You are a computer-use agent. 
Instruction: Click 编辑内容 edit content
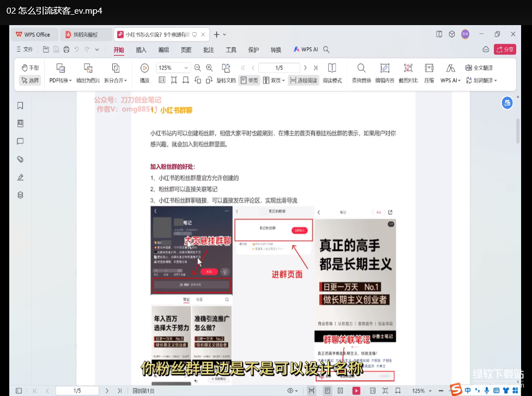tap(385, 73)
